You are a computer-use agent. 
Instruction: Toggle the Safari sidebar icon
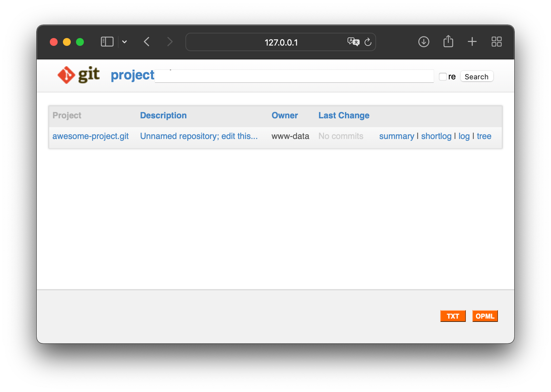pos(107,42)
